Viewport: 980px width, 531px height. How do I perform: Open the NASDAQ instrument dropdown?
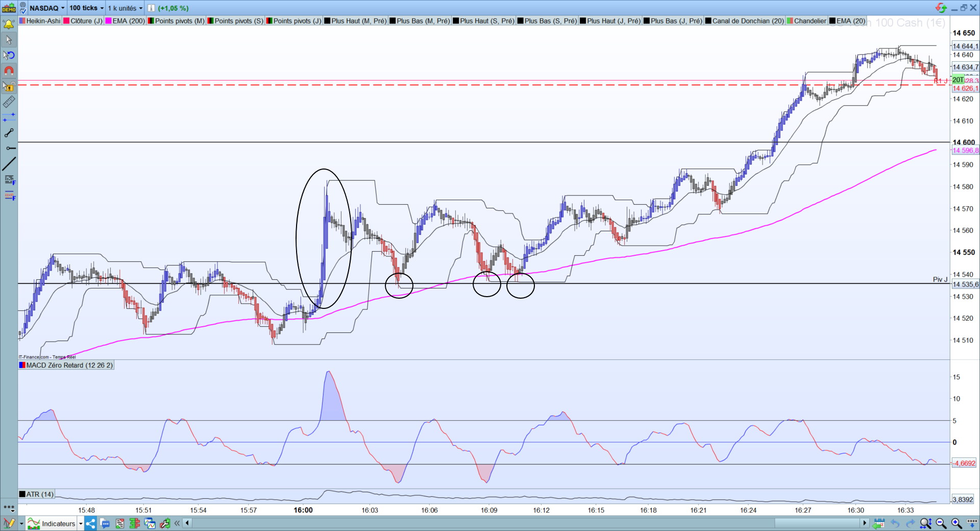(x=47, y=8)
